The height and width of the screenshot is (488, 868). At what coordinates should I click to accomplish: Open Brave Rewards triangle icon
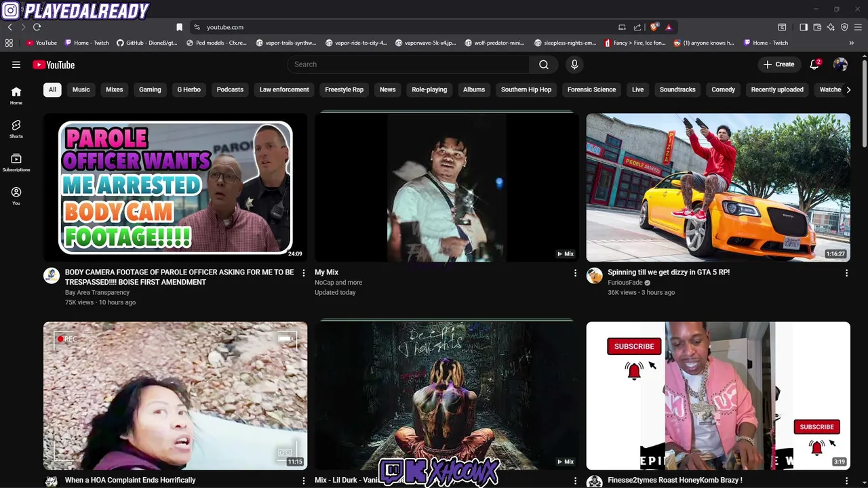click(669, 27)
